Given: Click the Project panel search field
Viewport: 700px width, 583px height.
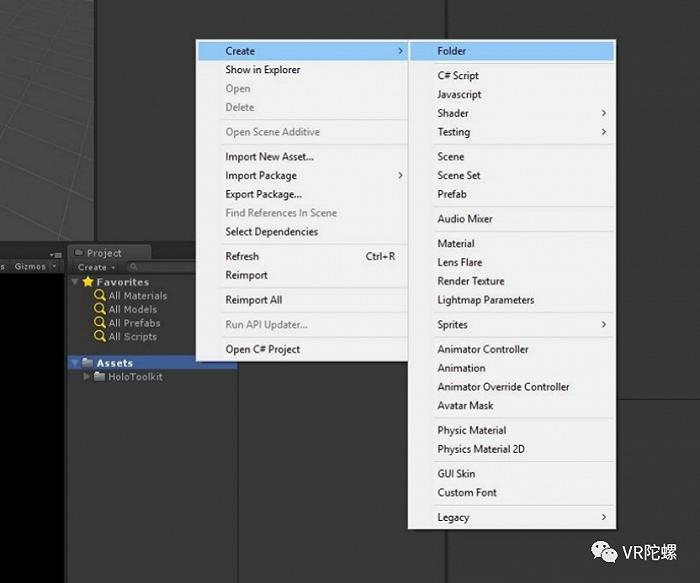Looking at the screenshot, I should (161, 267).
